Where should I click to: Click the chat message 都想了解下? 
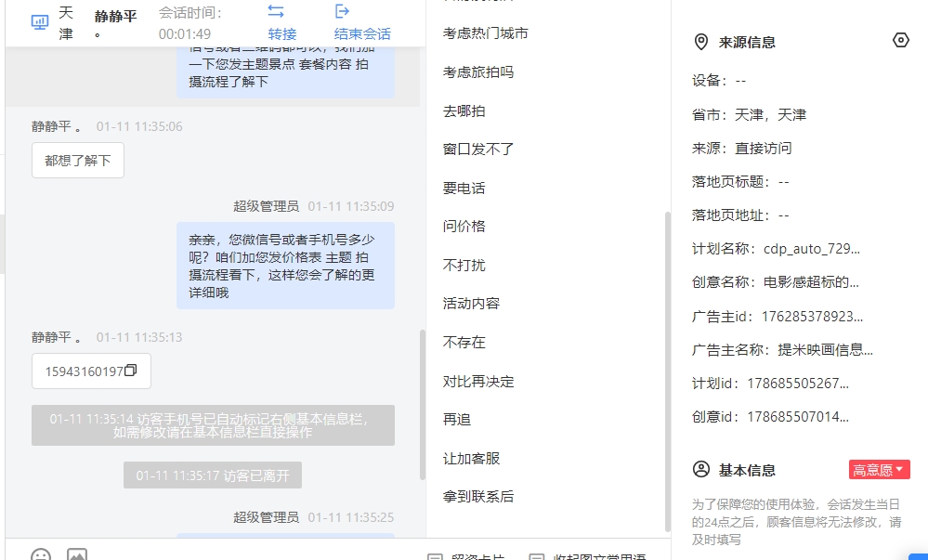[x=77, y=161]
